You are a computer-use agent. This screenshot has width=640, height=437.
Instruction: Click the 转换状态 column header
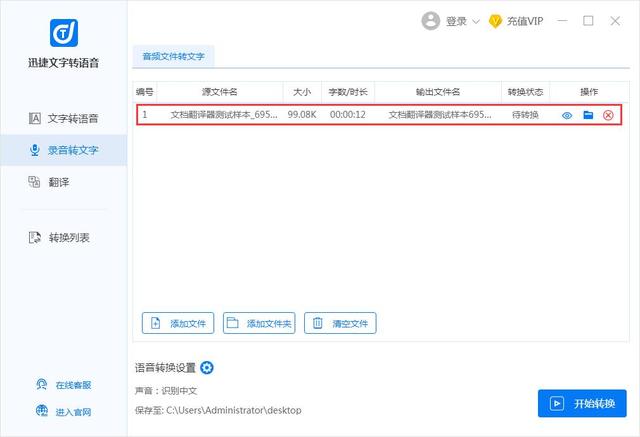click(x=525, y=92)
